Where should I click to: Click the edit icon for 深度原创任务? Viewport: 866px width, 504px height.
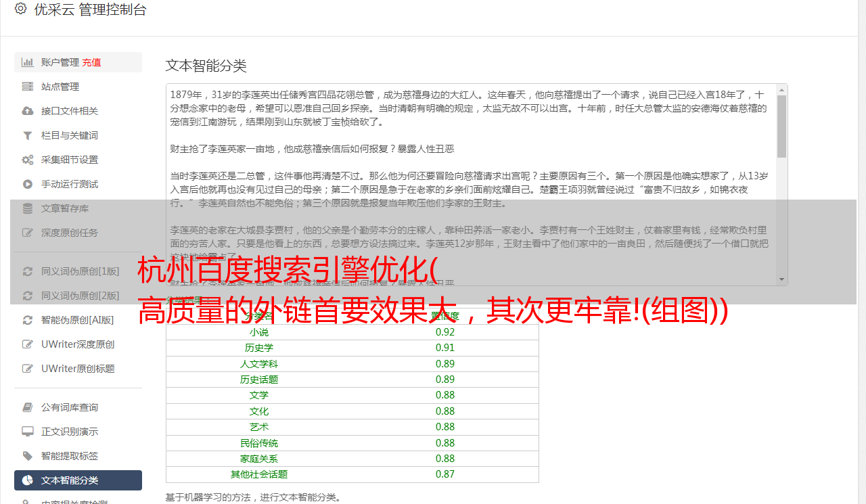click(x=28, y=233)
